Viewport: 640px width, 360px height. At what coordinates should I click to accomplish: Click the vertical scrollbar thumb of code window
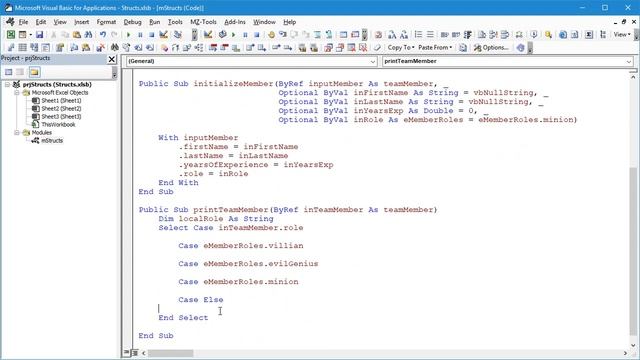coord(633,251)
